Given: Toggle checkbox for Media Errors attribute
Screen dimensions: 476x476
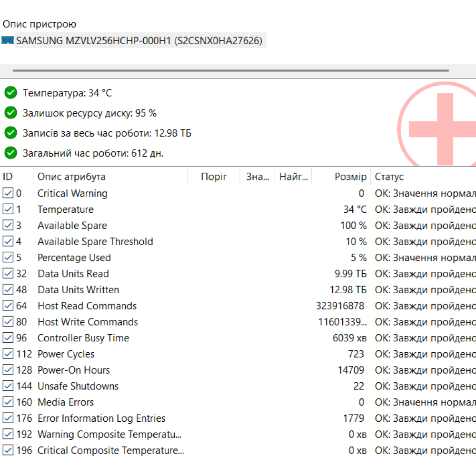Looking at the screenshot, I should 8,402.
